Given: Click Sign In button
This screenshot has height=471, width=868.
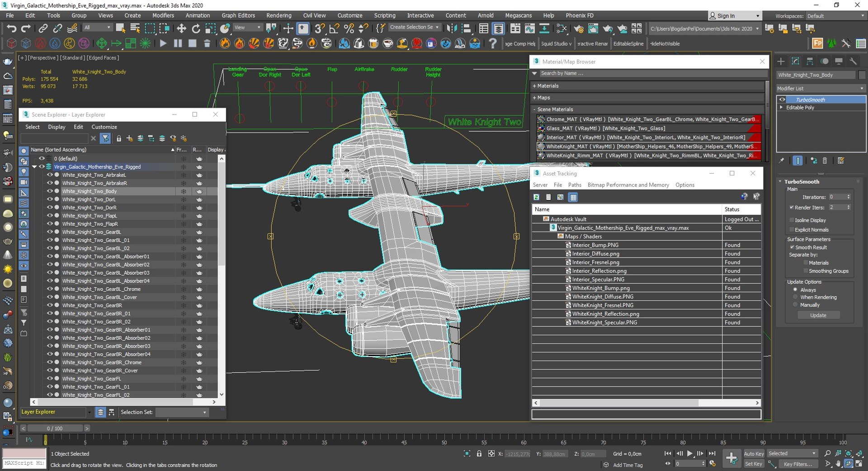Looking at the screenshot, I should click(734, 16).
